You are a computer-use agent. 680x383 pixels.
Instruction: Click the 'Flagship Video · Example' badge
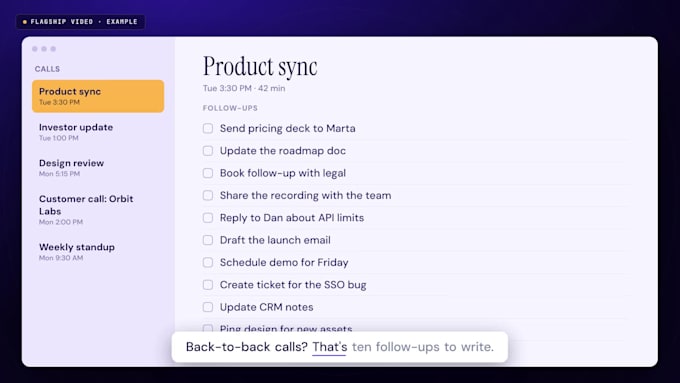tap(80, 22)
